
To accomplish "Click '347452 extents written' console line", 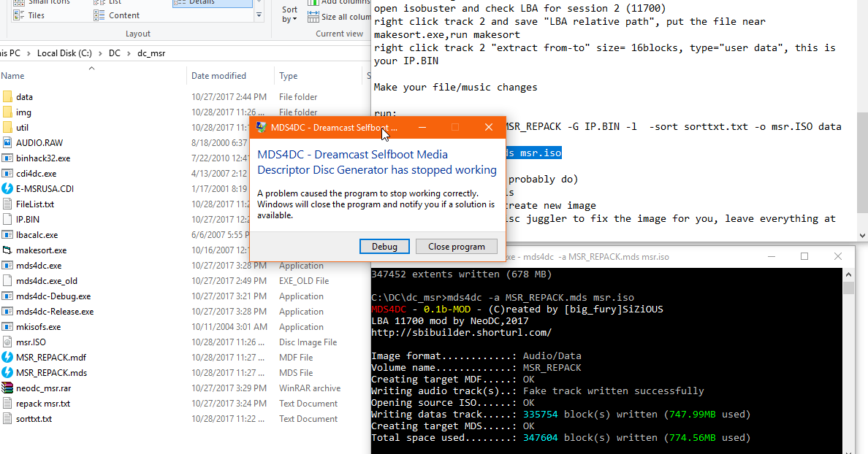I will [461, 274].
